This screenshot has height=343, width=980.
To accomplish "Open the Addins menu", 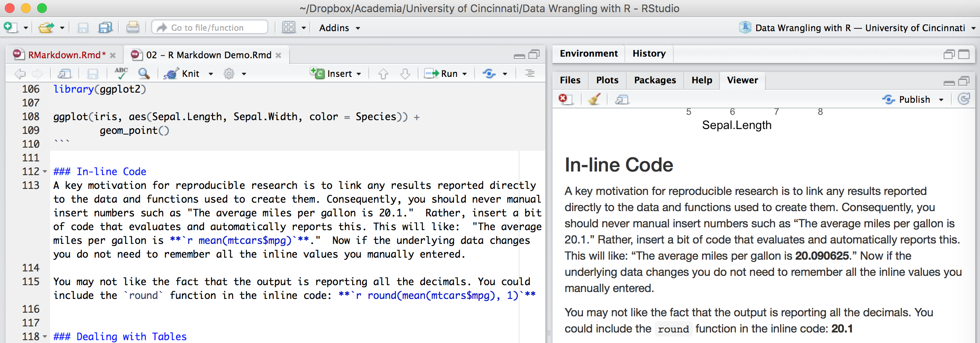I will pyautogui.click(x=339, y=28).
